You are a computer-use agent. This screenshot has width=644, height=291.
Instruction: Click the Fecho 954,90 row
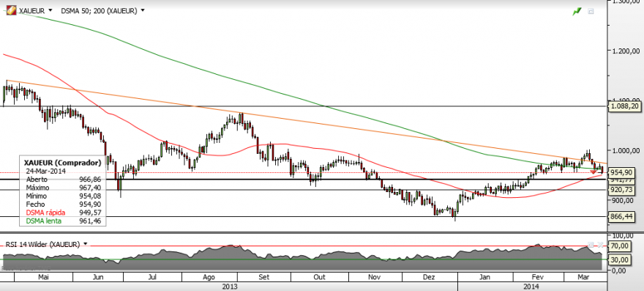pyautogui.click(x=63, y=205)
